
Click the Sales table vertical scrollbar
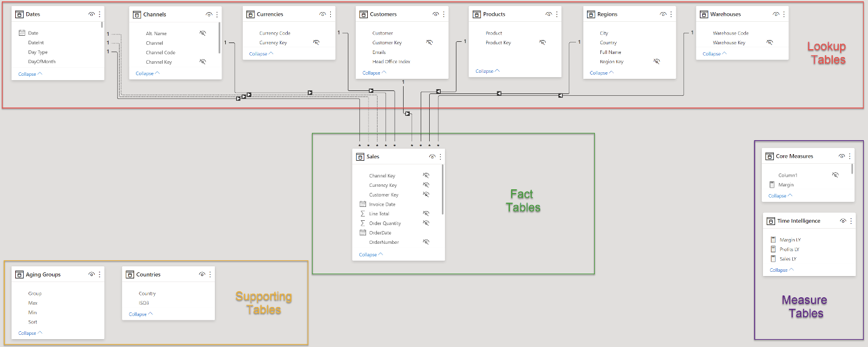[443, 189]
